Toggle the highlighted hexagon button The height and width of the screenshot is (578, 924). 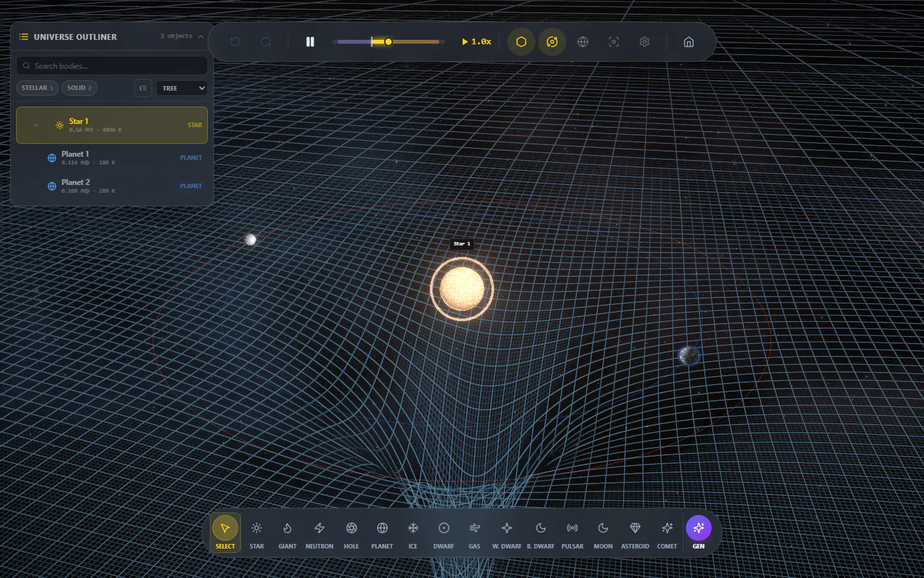coord(521,42)
